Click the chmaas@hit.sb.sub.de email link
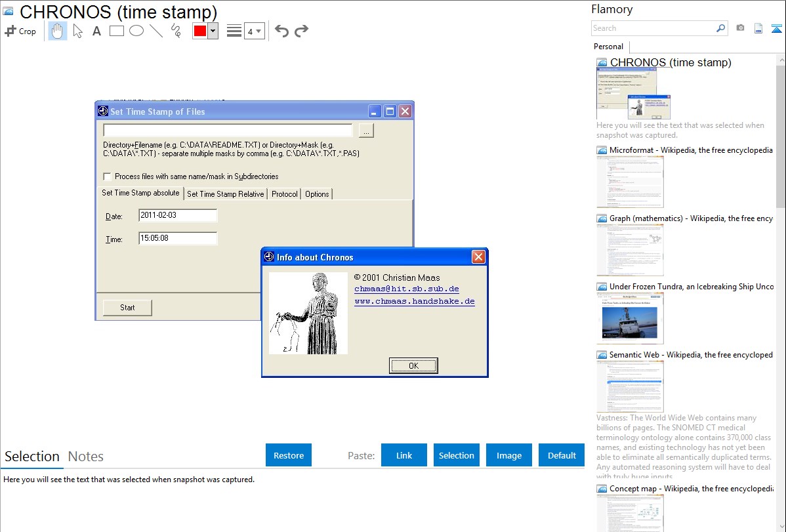This screenshot has height=532, width=786. 407,289
